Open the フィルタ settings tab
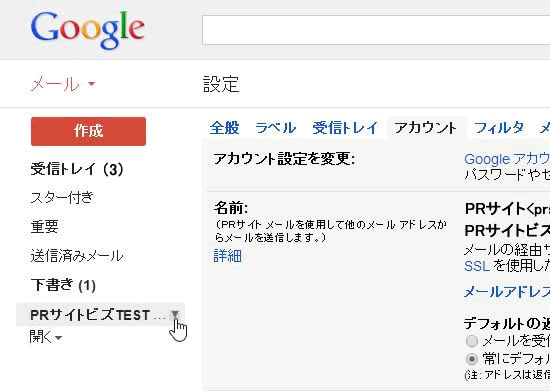 click(x=499, y=128)
